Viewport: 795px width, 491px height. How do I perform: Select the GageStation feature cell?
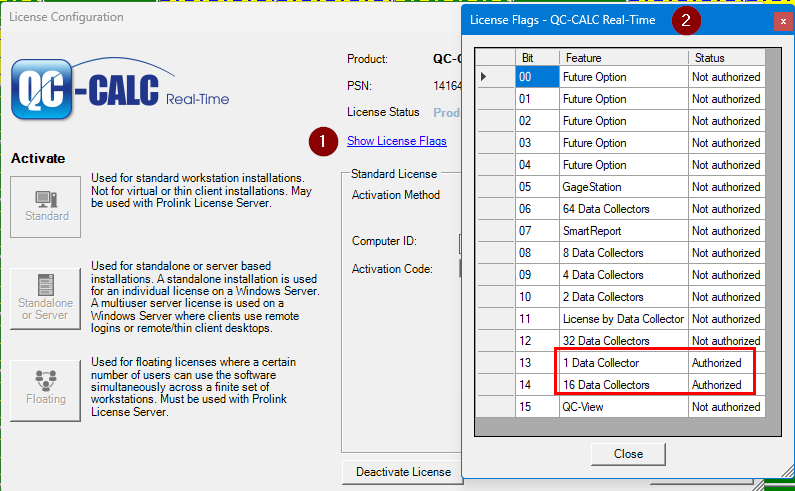tap(624, 187)
